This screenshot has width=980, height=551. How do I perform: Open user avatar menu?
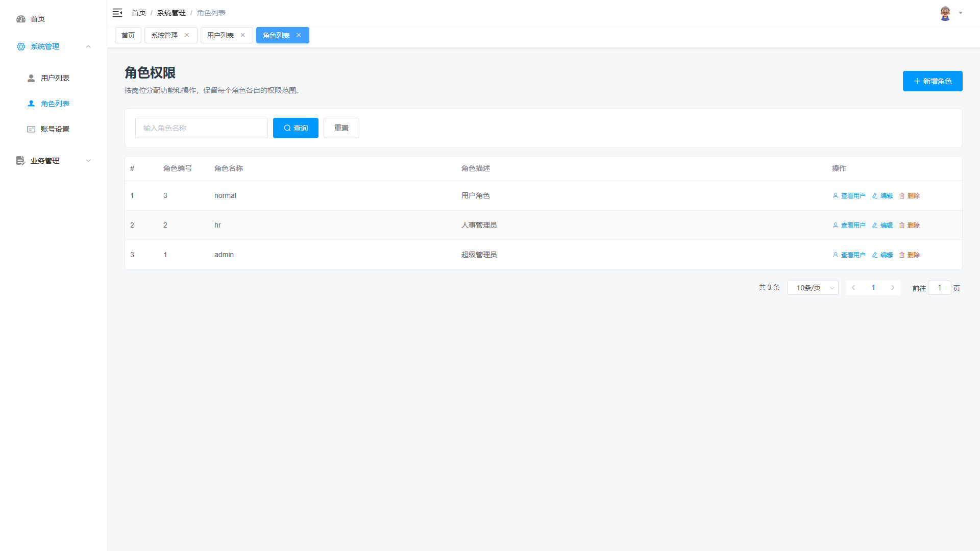[x=945, y=13]
